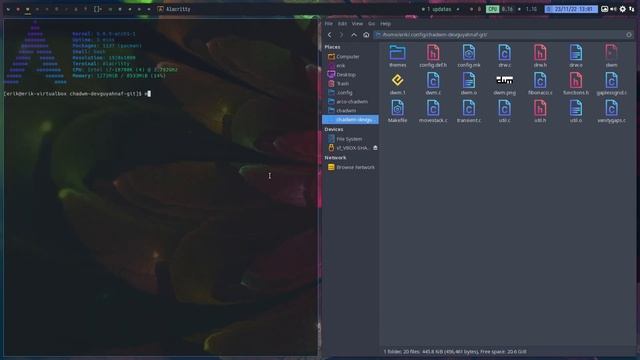The image size is (640, 360).
Task: Select the functions.h header file
Action: tap(576, 84)
